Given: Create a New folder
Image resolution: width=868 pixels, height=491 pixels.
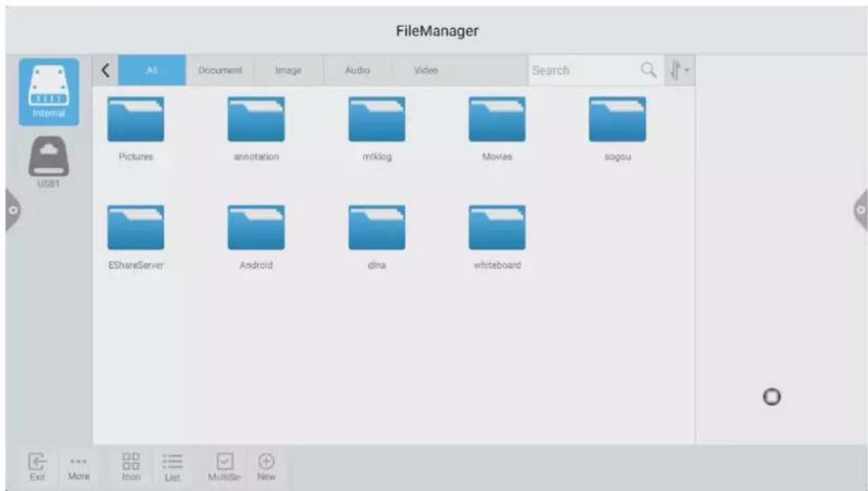Looking at the screenshot, I should pyautogui.click(x=266, y=466).
